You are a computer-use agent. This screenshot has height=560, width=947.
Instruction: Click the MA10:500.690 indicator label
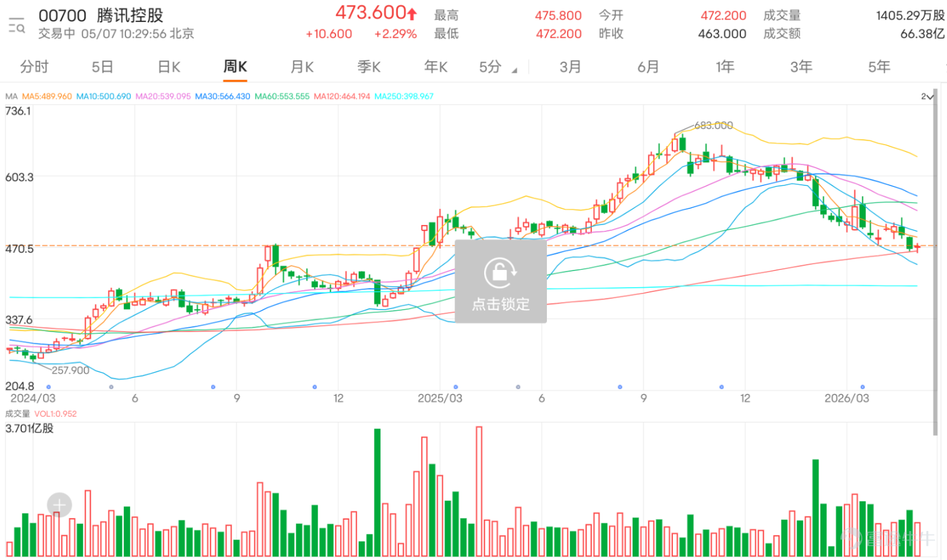coord(104,96)
